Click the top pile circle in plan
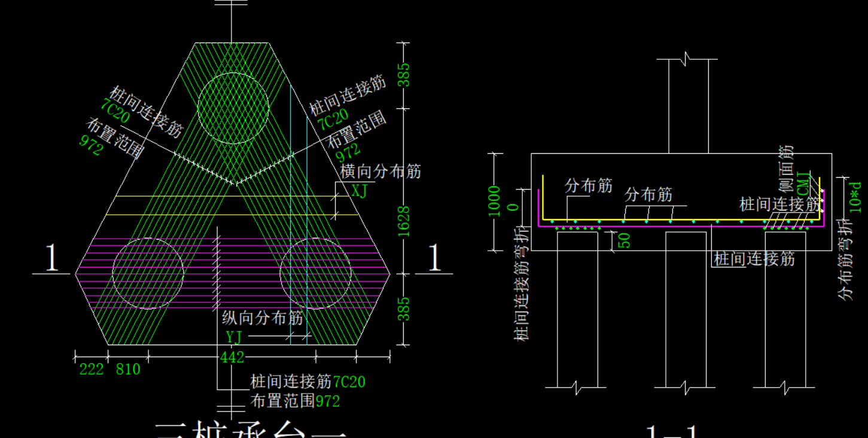The image size is (868, 438). coord(233,108)
